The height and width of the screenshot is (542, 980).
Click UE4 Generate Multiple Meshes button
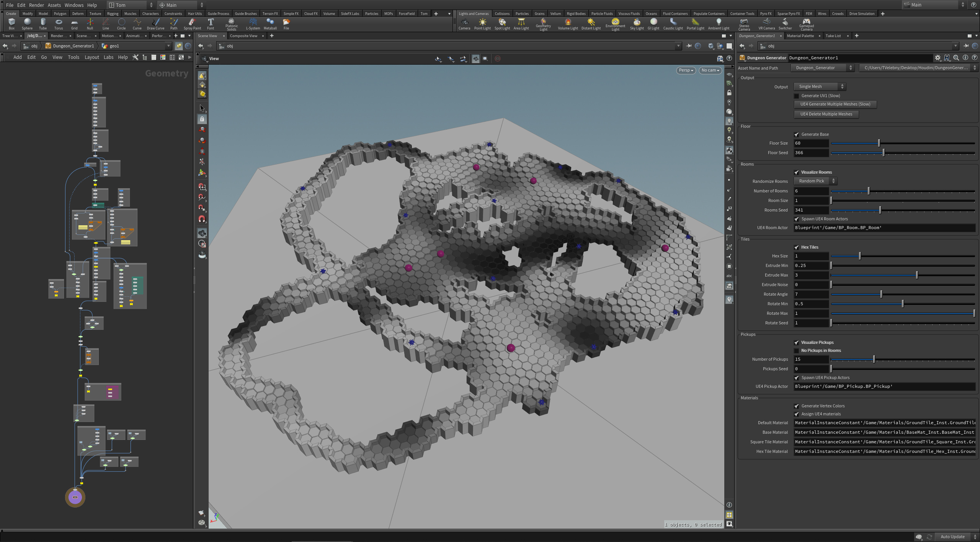(835, 104)
